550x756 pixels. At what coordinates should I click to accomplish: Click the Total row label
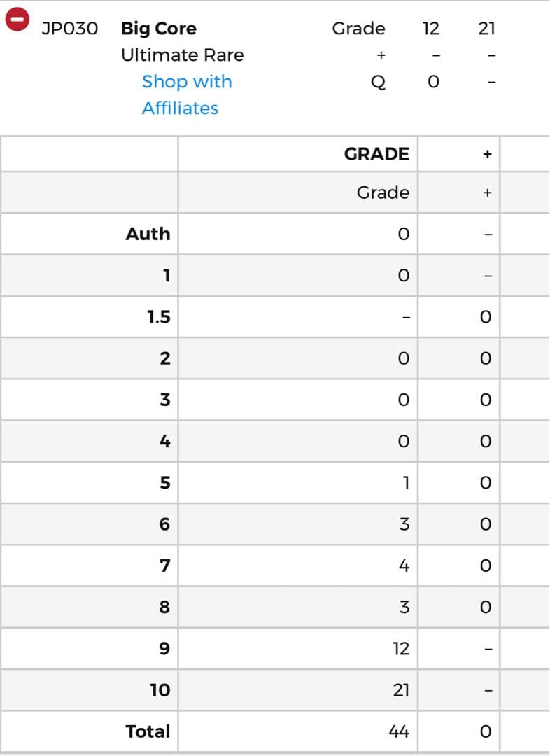click(x=148, y=731)
